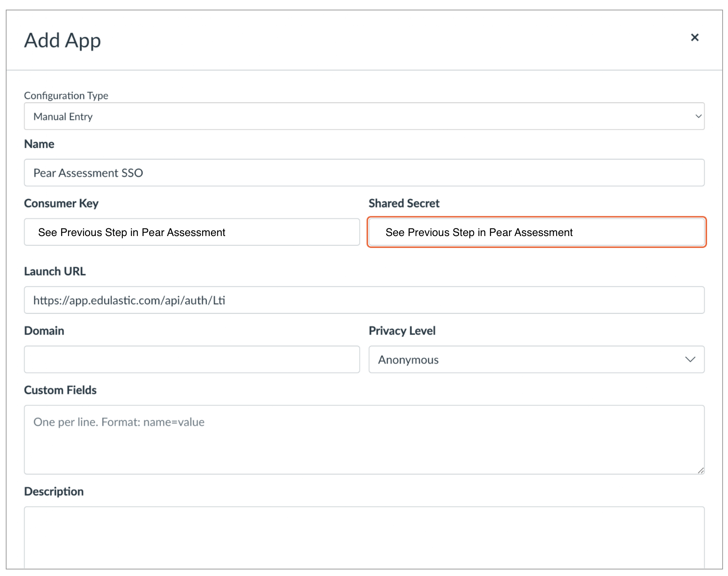Click the empty Domain input field
Viewport: 728px width, 576px height.
192,359
